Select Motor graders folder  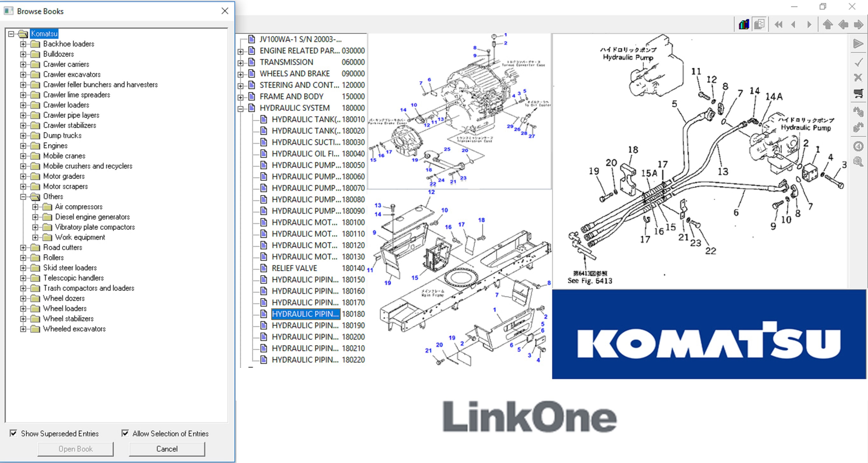64,176
